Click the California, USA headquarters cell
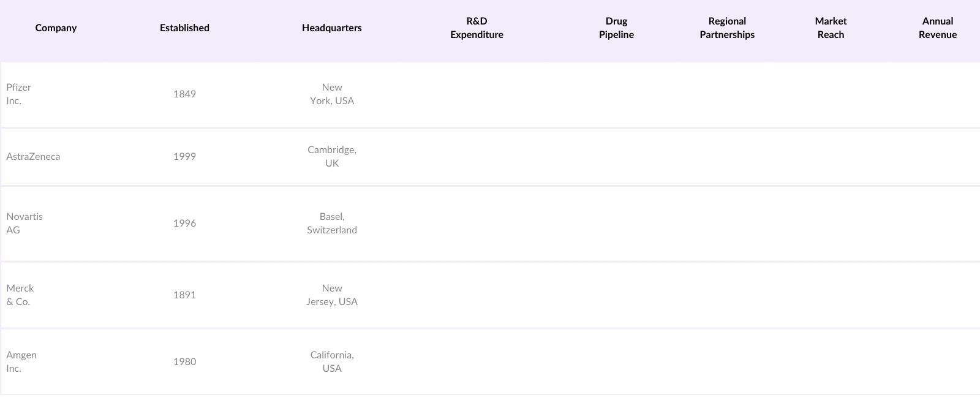The width and height of the screenshot is (980, 400). [331, 362]
